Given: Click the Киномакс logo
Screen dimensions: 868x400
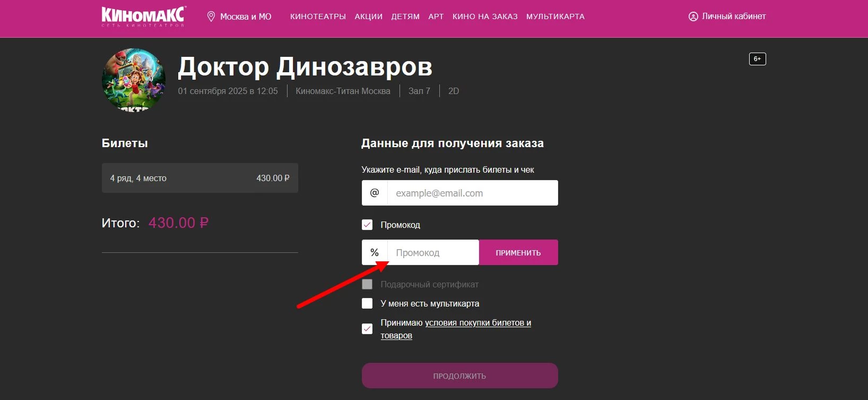Looking at the screenshot, I should pyautogui.click(x=143, y=16).
